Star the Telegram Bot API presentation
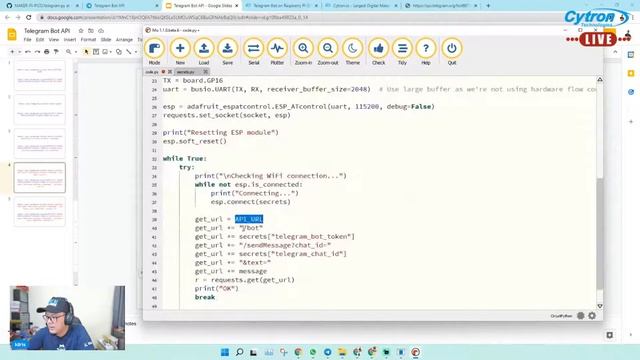Screen dimensions: 640x360 [x=81, y=31]
